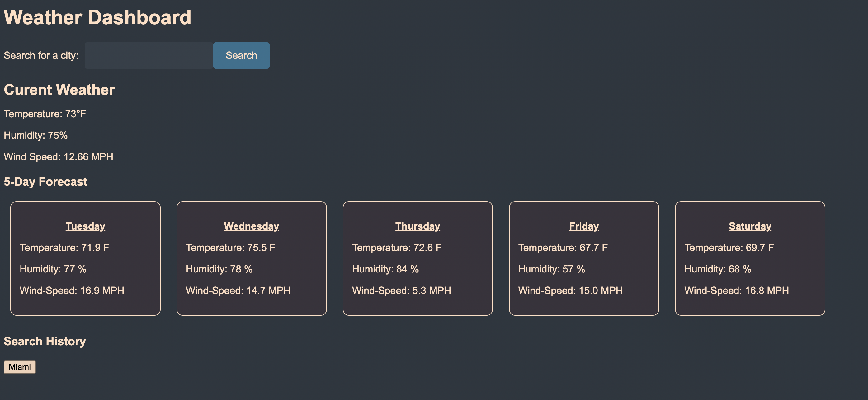Click the Weather Dashboard title
The width and height of the screenshot is (868, 400).
[x=97, y=17]
